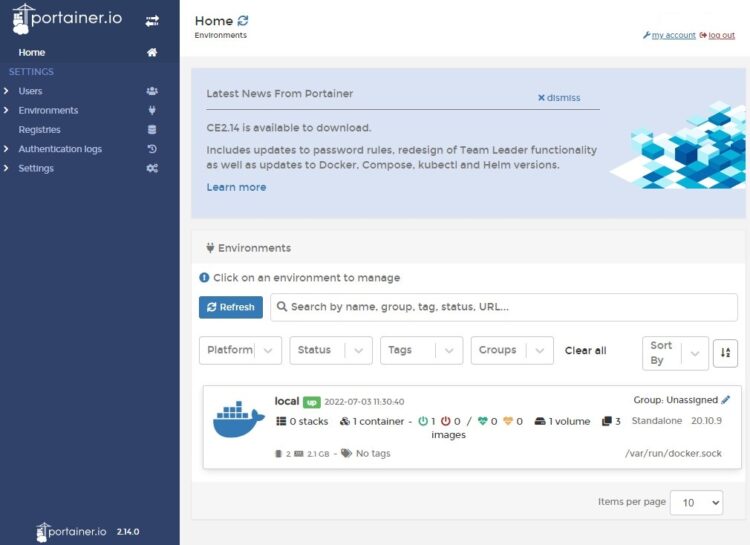Screen dimensions: 750x545
Task: Open the Sort By dropdown
Action: tap(675, 353)
